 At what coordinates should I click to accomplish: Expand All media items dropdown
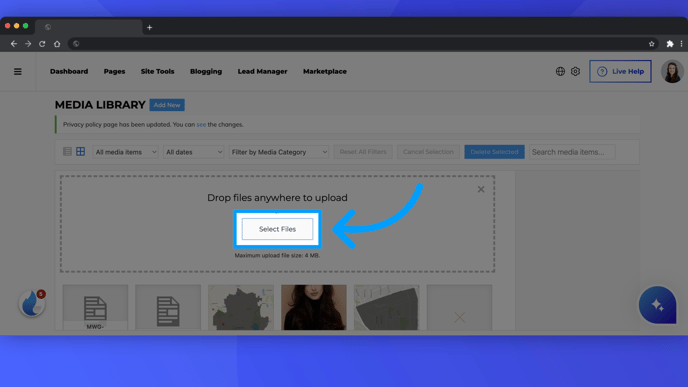(125, 152)
